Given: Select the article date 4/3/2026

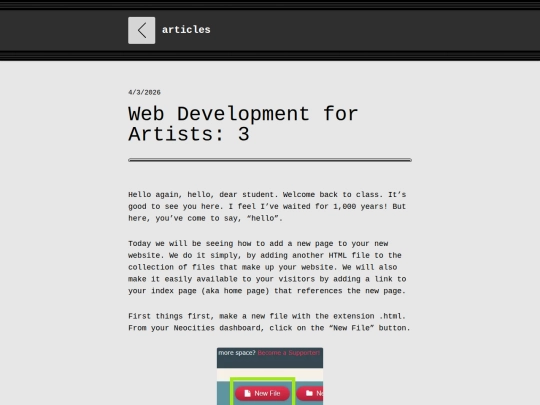Looking at the screenshot, I should pos(144,92).
